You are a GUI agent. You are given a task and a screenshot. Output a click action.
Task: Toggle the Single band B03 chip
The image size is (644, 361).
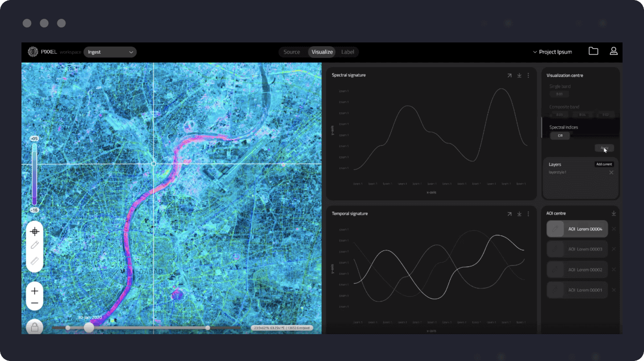click(559, 94)
